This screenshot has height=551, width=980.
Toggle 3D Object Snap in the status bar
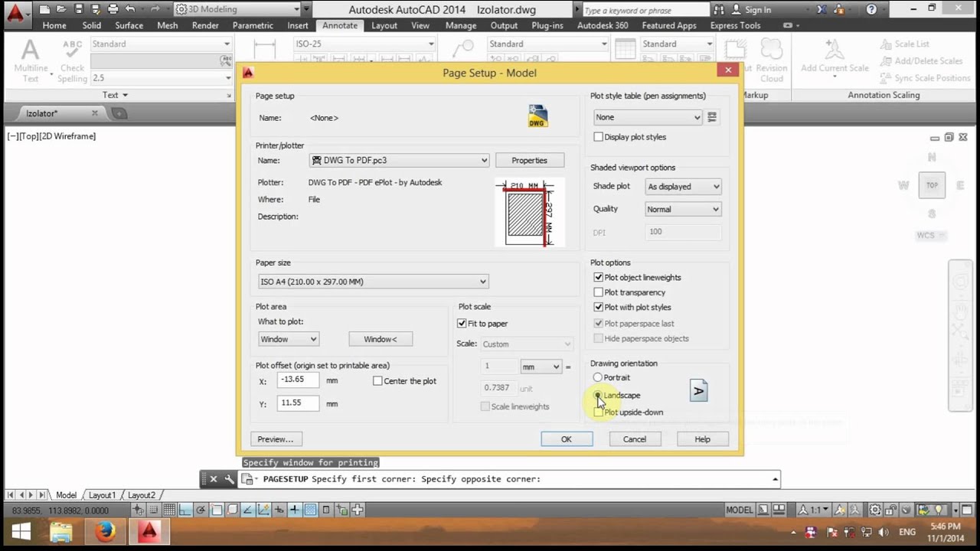[232, 510]
